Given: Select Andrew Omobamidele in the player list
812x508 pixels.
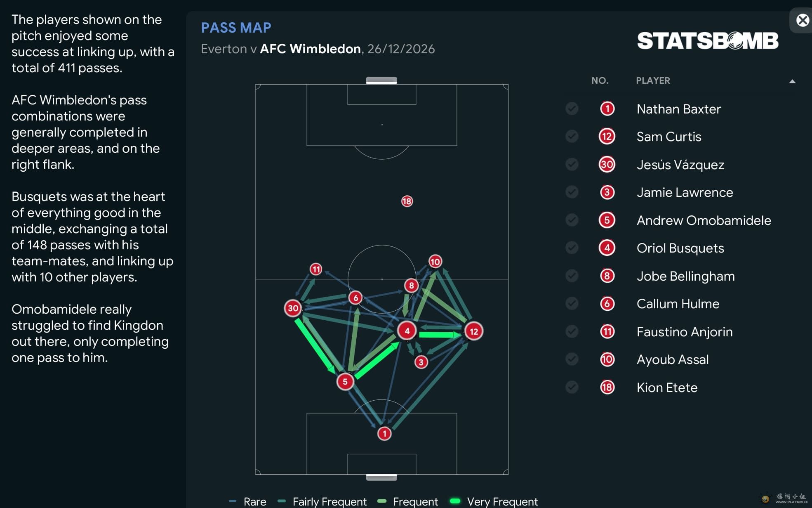Looking at the screenshot, I should click(704, 220).
